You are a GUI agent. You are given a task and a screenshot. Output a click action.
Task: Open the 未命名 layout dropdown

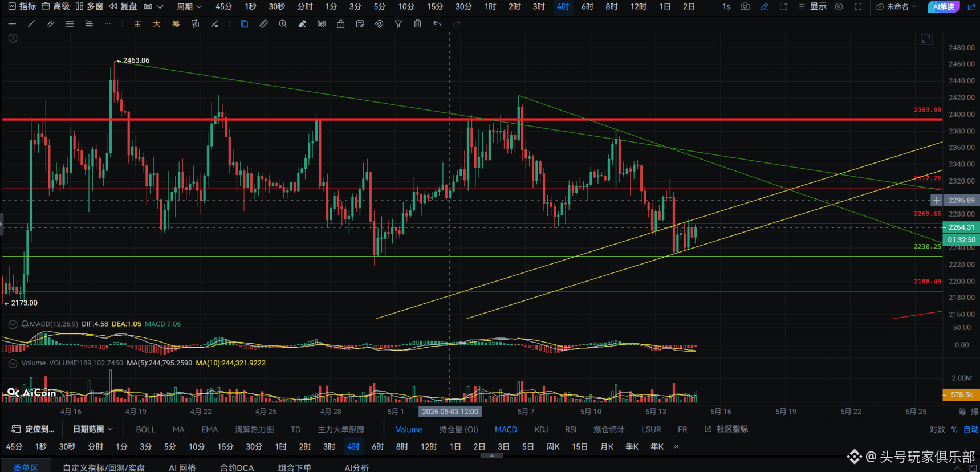point(897,7)
